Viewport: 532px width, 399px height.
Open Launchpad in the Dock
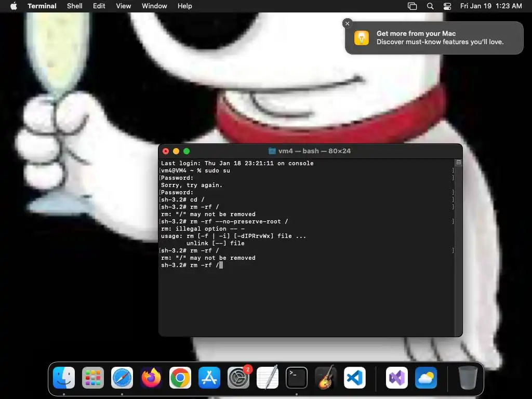pos(93,378)
